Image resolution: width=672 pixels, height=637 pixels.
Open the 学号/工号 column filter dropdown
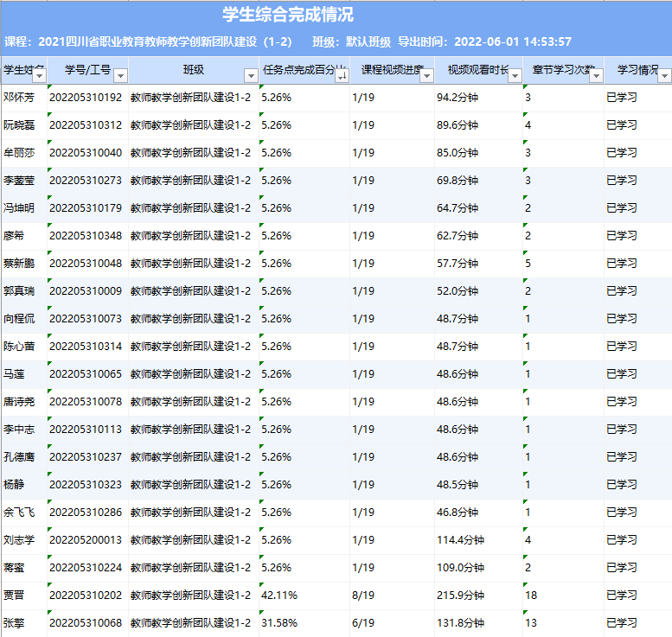[120, 76]
